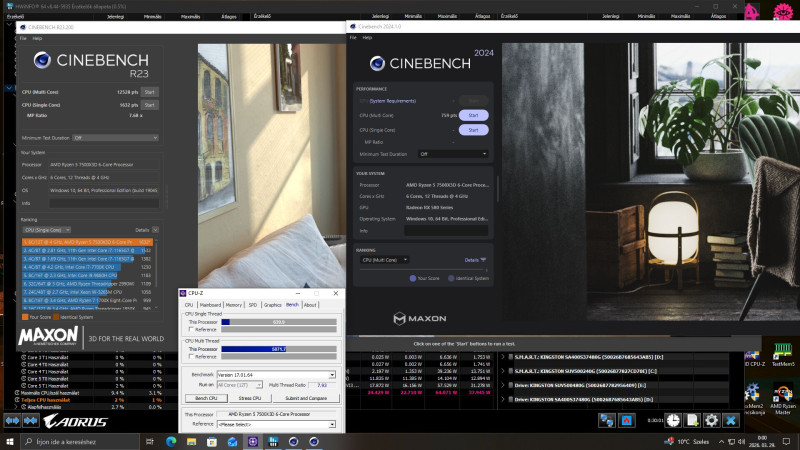Open TestMem5 desktop shortcut
800x450 pixels.
[x=783, y=355]
